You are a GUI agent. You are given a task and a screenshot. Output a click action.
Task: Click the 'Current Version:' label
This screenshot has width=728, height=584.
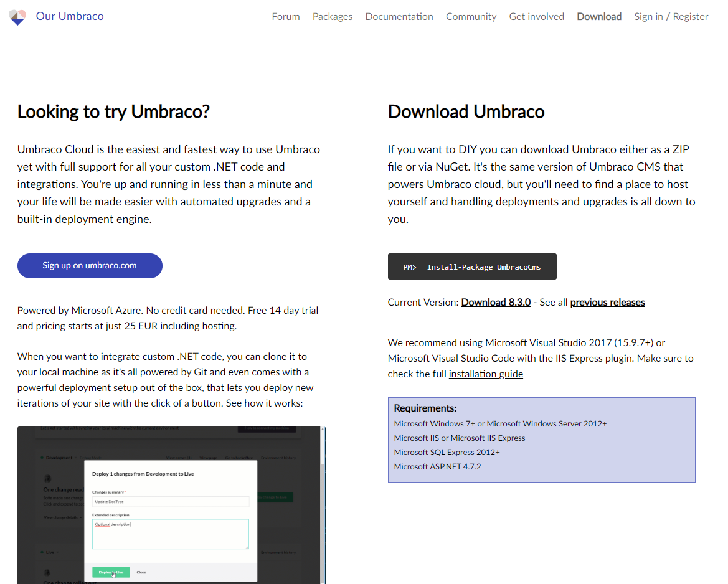[x=423, y=302]
